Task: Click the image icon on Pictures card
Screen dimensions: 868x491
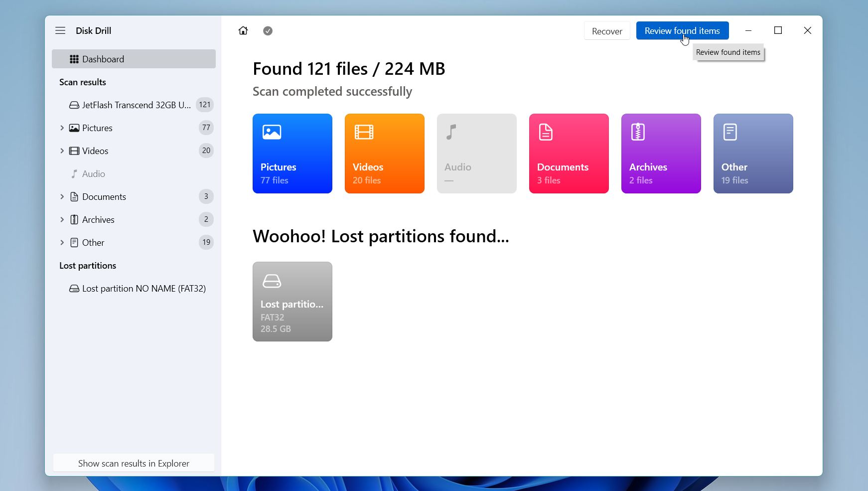Action: 272,132
